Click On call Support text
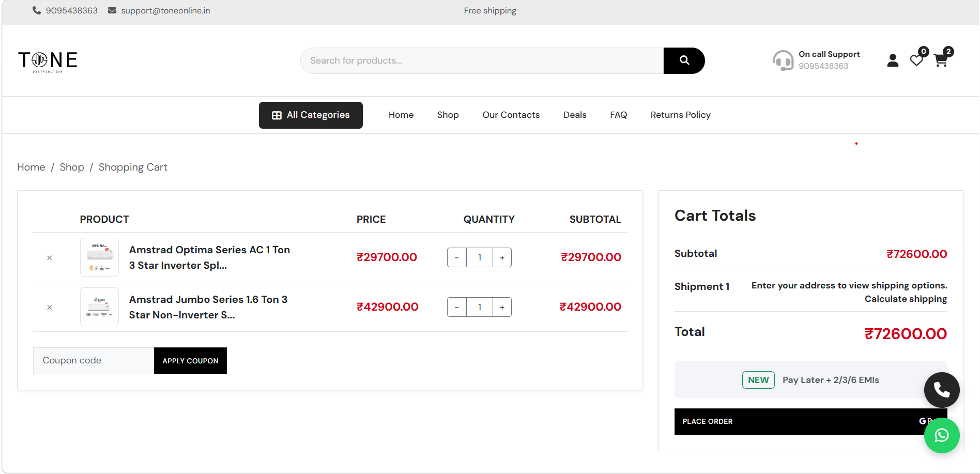Screen dimensions: 980x474 829,54
